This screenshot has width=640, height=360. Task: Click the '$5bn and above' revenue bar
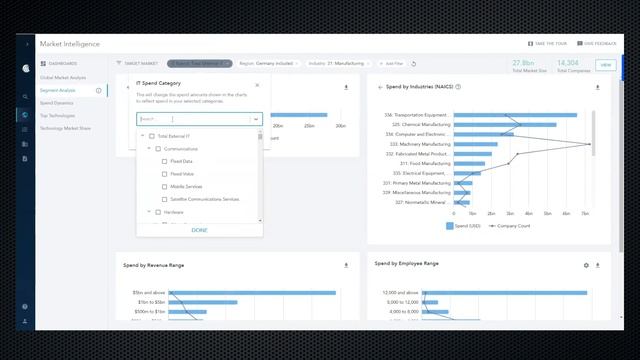(252, 293)
